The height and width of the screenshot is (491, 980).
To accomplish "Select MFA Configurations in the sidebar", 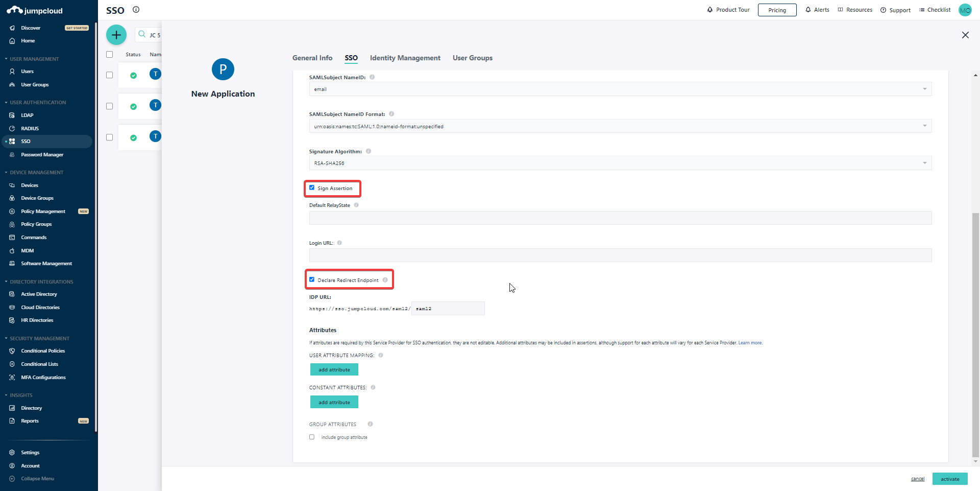I will [x=43, y=377].
